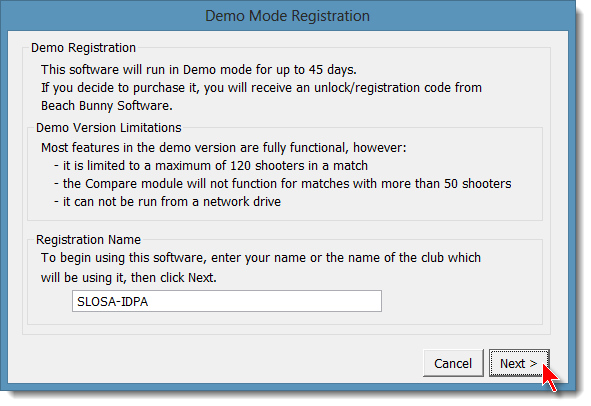Viewport: 591px width, 406px height.
Task: Click the Registration Name group heading
Action: coord(88,240)
